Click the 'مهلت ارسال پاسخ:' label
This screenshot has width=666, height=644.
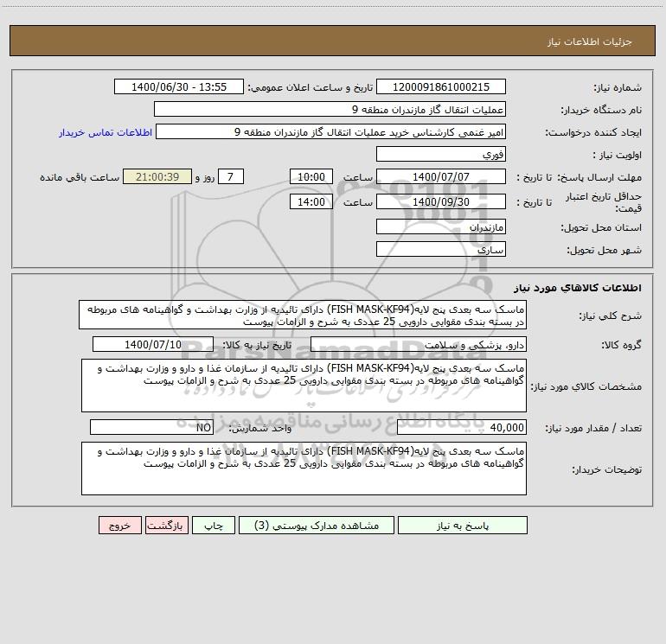[599, 177]
